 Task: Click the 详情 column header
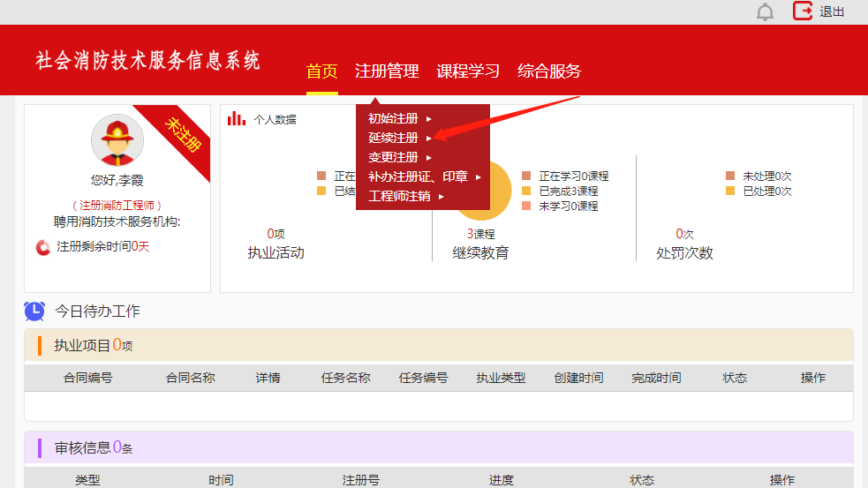pos(268,378)
